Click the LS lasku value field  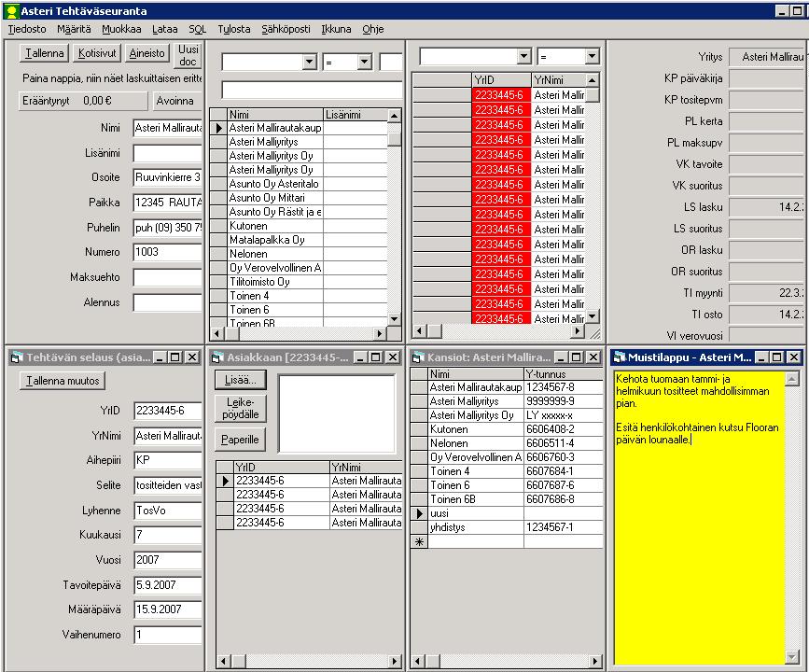point(767,207)
